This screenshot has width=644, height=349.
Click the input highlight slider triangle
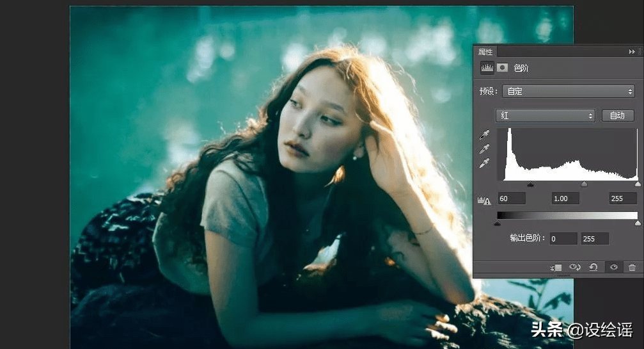(x=638, y=184)
